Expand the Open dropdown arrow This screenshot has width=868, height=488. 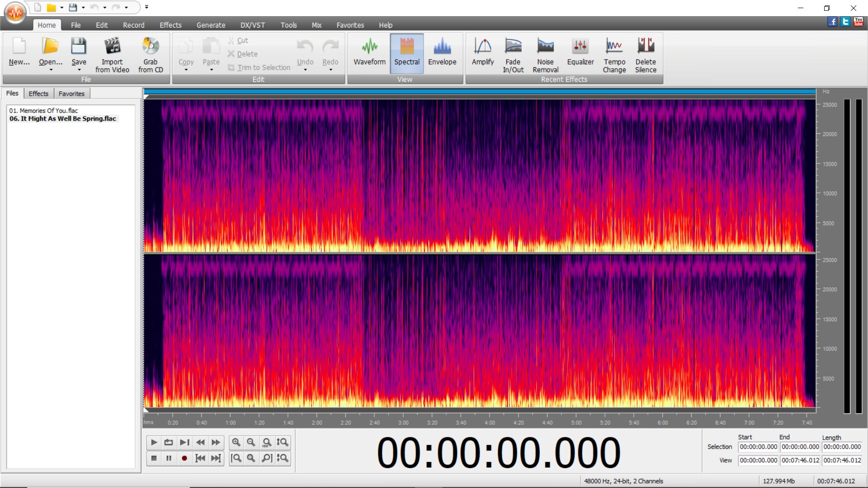click(x=51, y=70)
